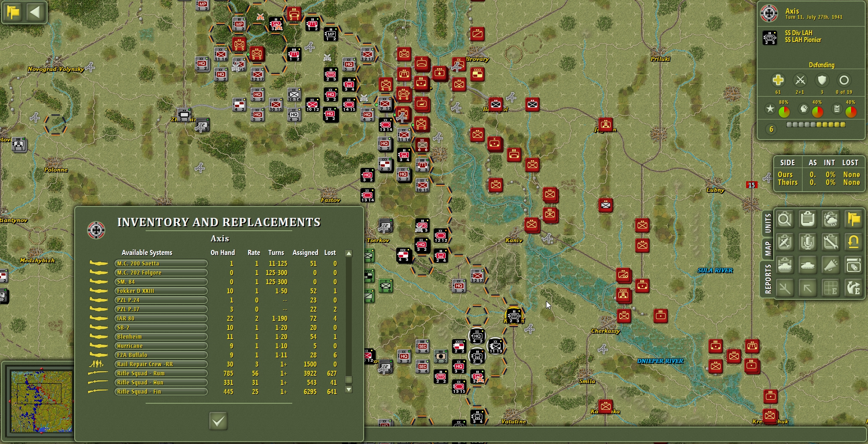The image size is (868, 444).
Task: Click the unit stack window icon
Action: [853, 265]
